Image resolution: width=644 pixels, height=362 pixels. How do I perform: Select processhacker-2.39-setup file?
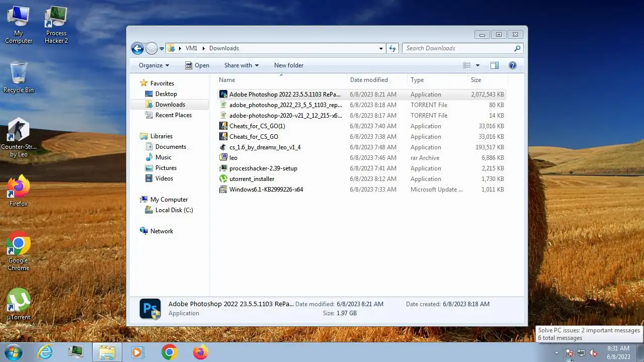(361, 168)
